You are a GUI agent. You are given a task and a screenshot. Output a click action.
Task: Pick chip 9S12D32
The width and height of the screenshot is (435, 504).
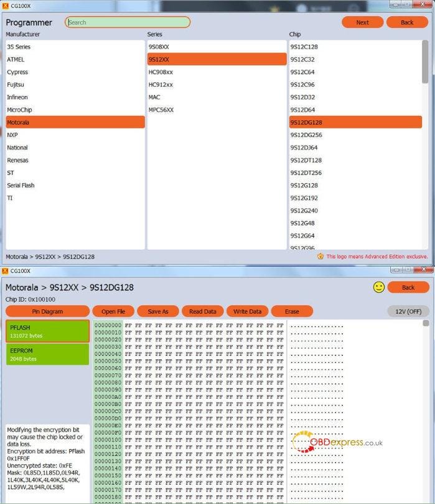[x=355, y=97]
